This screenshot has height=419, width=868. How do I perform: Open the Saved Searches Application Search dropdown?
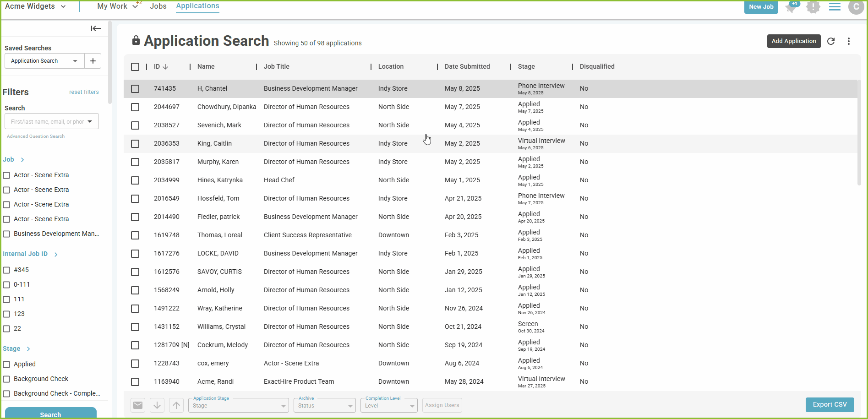click(x=44, y=61)
